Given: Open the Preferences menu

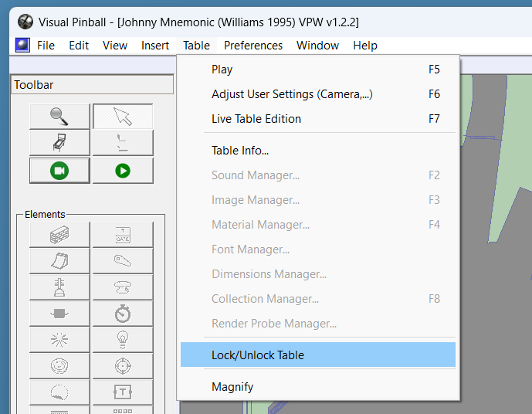Looking at the screenshot, I should click(253, 46).
